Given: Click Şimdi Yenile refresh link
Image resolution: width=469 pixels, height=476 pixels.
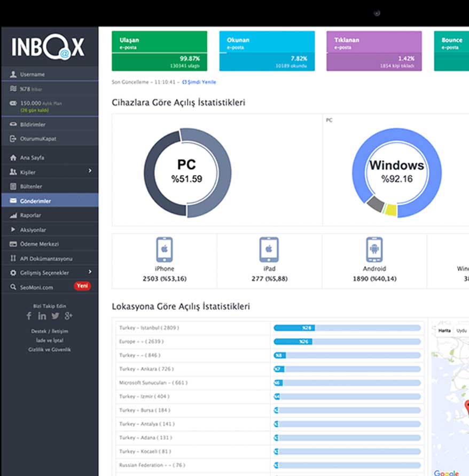Looking at the screenshot, I should [199, 82].
